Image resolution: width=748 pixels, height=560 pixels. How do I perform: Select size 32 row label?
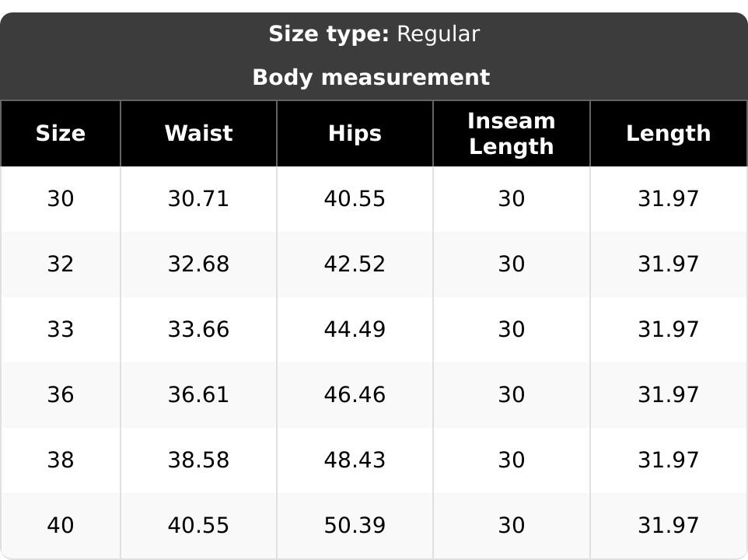coord(61,264)
